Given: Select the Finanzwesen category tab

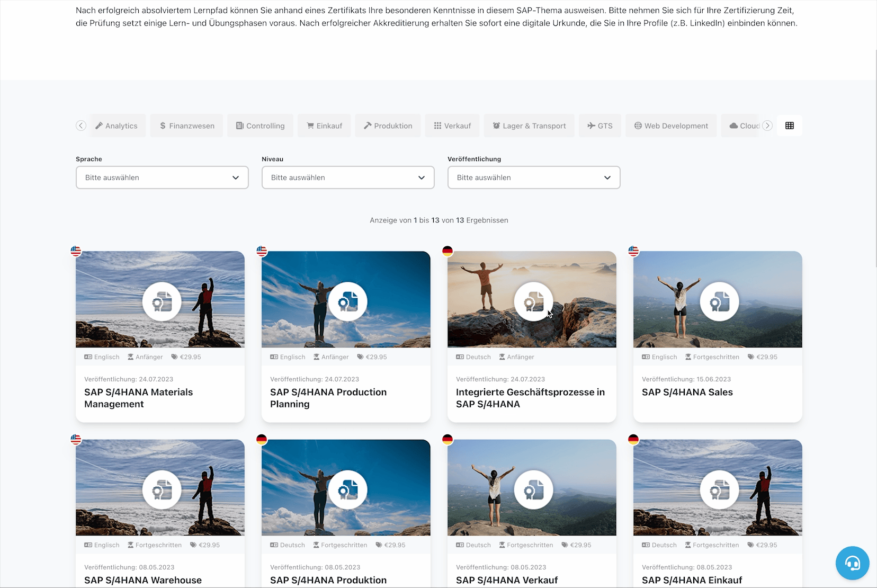Looking at the screenshot, I should point(186,126).
